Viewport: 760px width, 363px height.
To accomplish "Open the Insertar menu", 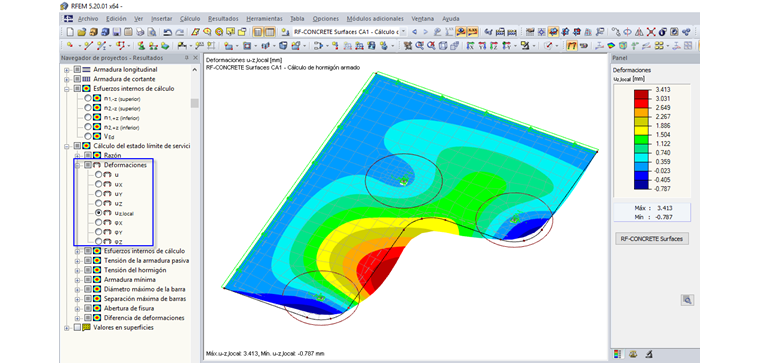I will (x=161, y=18).
